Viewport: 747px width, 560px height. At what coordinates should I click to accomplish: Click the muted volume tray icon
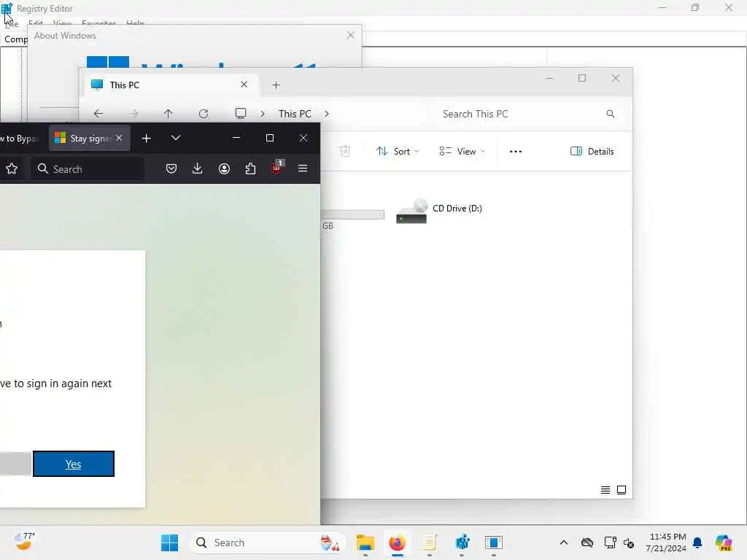coord(629,542)
